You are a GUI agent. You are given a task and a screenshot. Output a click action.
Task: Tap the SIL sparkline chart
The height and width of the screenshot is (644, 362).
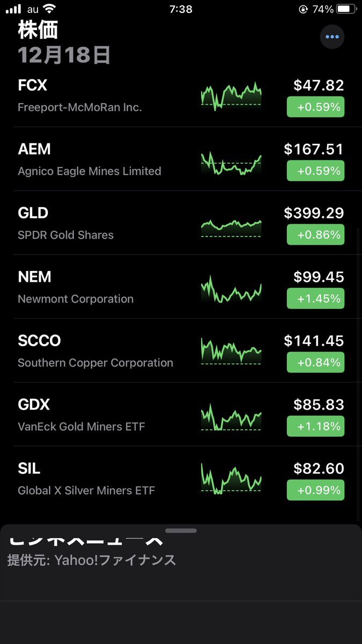(231, 479)
